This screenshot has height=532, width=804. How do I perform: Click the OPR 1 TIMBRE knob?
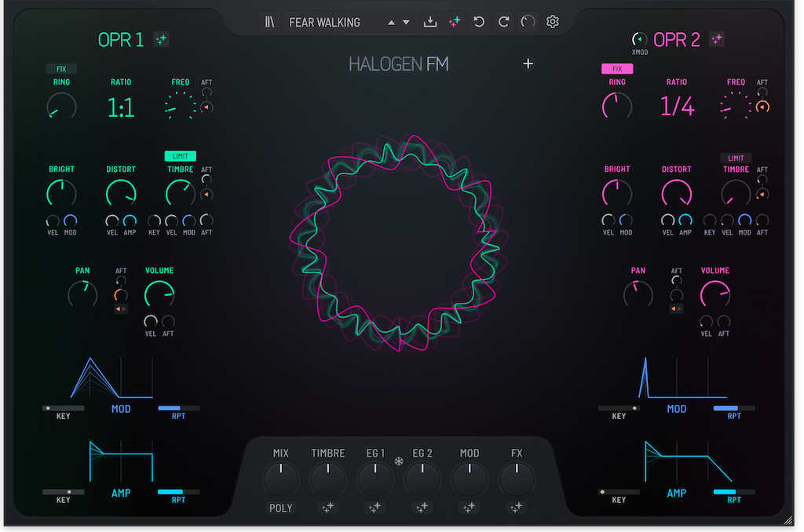(x=180, y=194)
